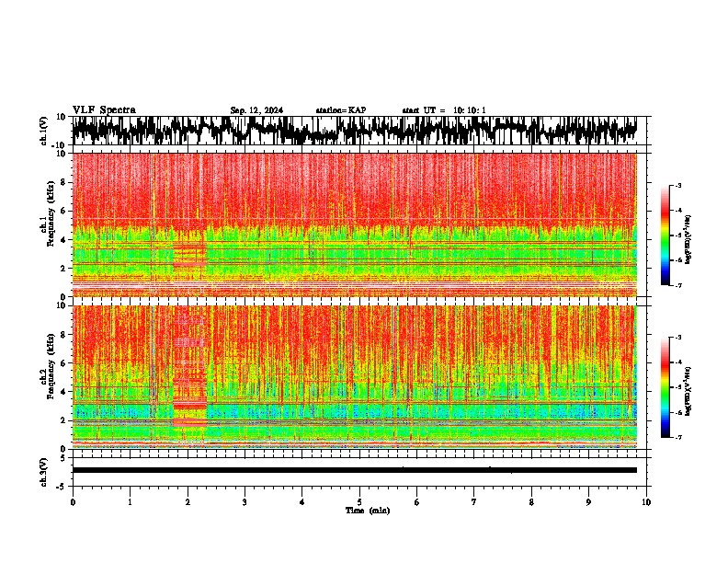Click the 'VLF Spectra' title text
Screen dimensions: 728x563
click(x=104, y=110)
